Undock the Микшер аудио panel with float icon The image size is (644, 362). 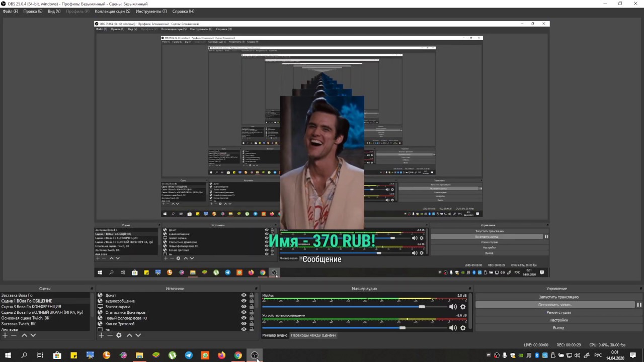click(470, 289)
